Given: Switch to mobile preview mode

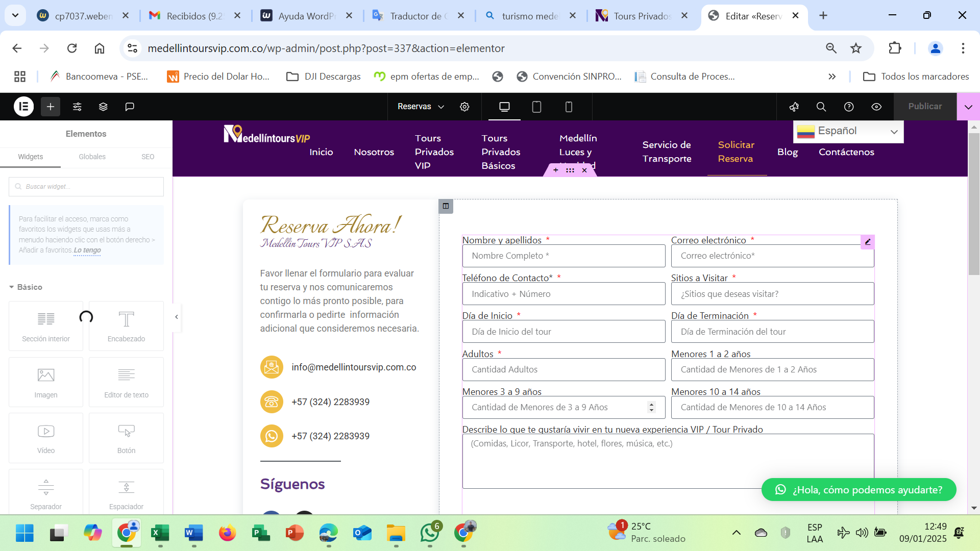Looking at the screenshot, I should (569, 107).
